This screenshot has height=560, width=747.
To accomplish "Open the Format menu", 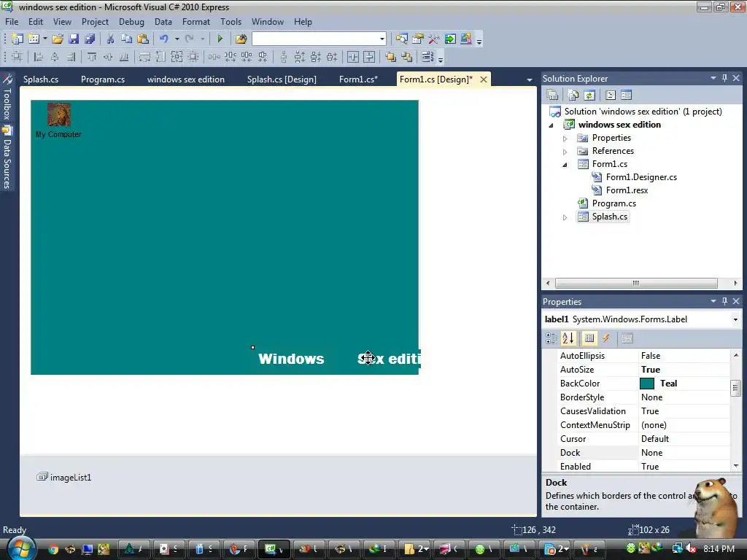I will point(196,22).
